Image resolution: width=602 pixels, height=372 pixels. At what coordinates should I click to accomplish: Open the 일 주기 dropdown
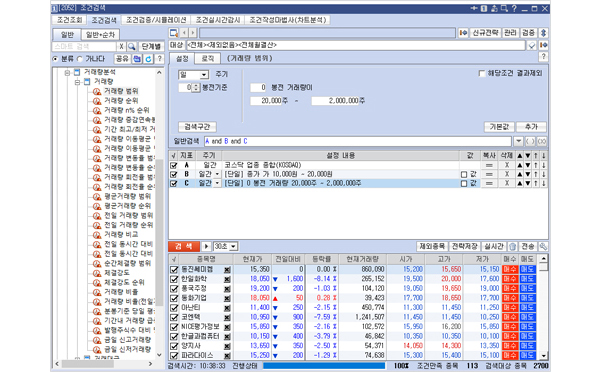(204, 75)
